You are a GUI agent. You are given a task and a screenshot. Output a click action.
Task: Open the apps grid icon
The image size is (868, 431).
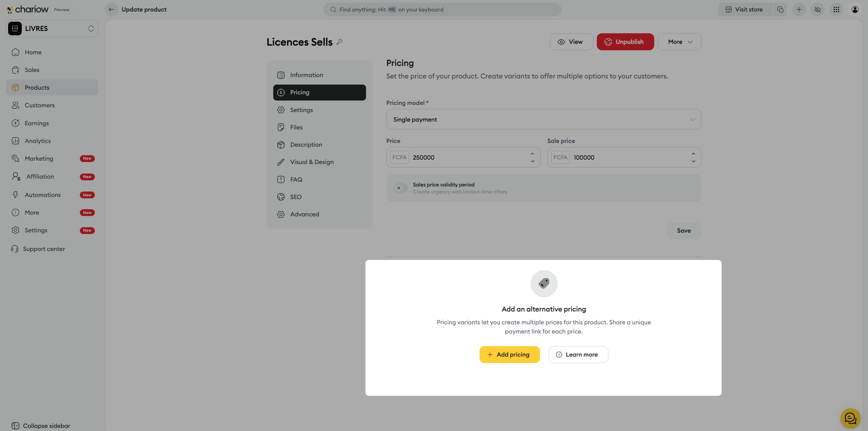[x=836, y=10]
